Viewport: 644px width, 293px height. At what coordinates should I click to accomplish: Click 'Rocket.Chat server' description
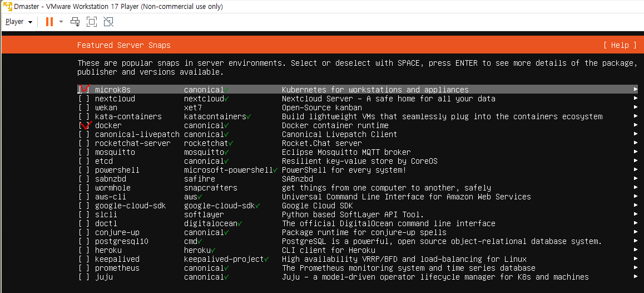[x=322, y=143]
